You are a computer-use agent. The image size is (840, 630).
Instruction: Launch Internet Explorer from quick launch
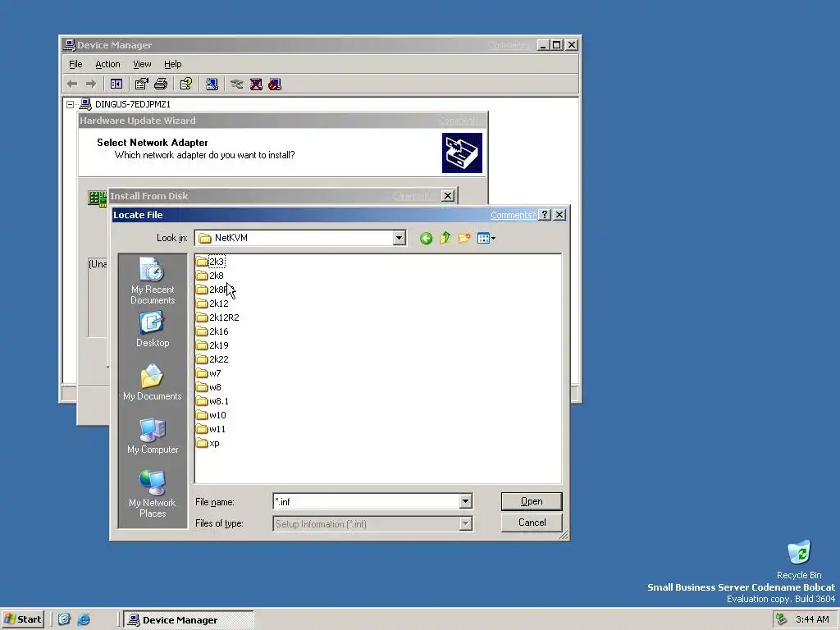[84, 619]
